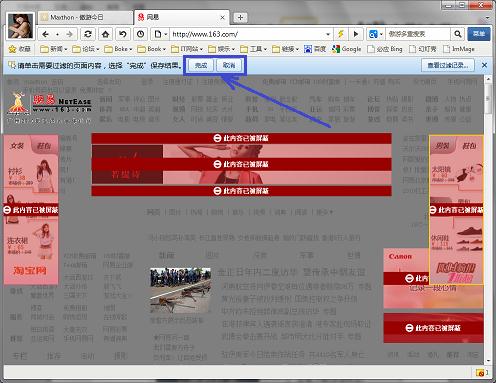This screenshot has width=496, height=383.
Task: Expand the 工具 bookmark folder
Action: point(253,49)
